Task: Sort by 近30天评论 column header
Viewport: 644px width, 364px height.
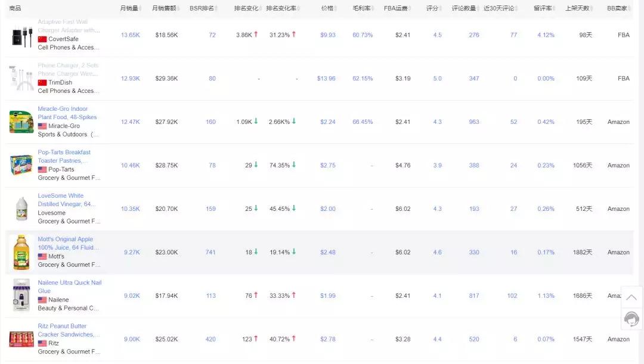Action: click(x=498, y=8)
